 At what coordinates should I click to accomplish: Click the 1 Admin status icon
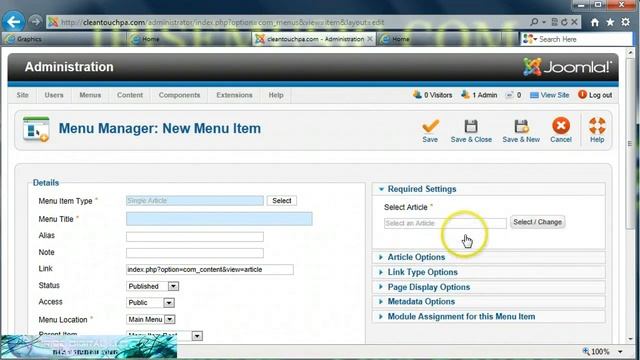click(465, 95)
